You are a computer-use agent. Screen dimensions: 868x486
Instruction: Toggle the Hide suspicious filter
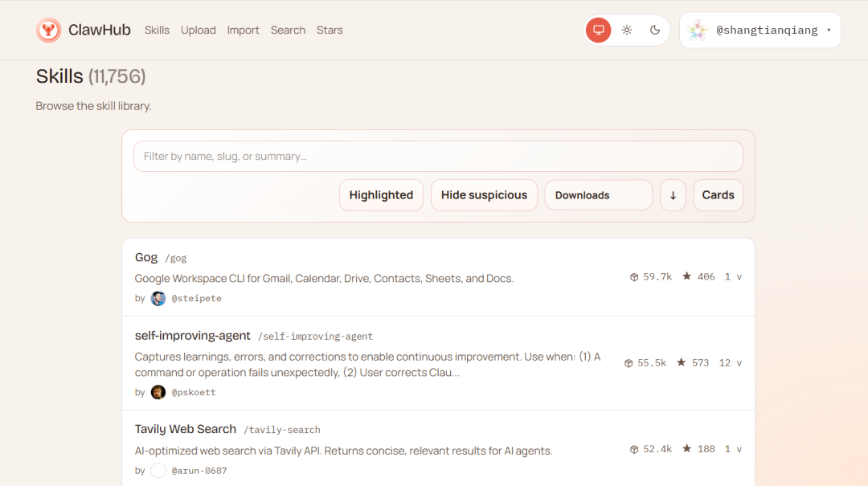click(x=484, y=195)
